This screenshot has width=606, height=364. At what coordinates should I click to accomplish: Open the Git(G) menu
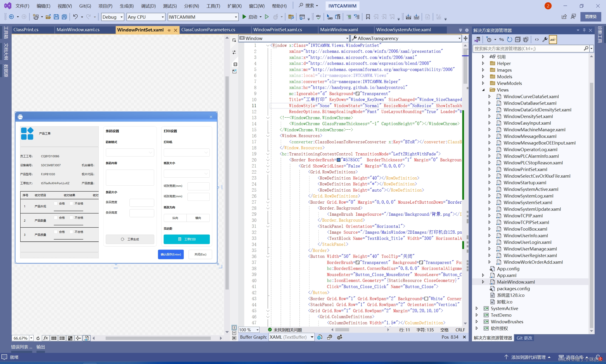coord(85,6)
